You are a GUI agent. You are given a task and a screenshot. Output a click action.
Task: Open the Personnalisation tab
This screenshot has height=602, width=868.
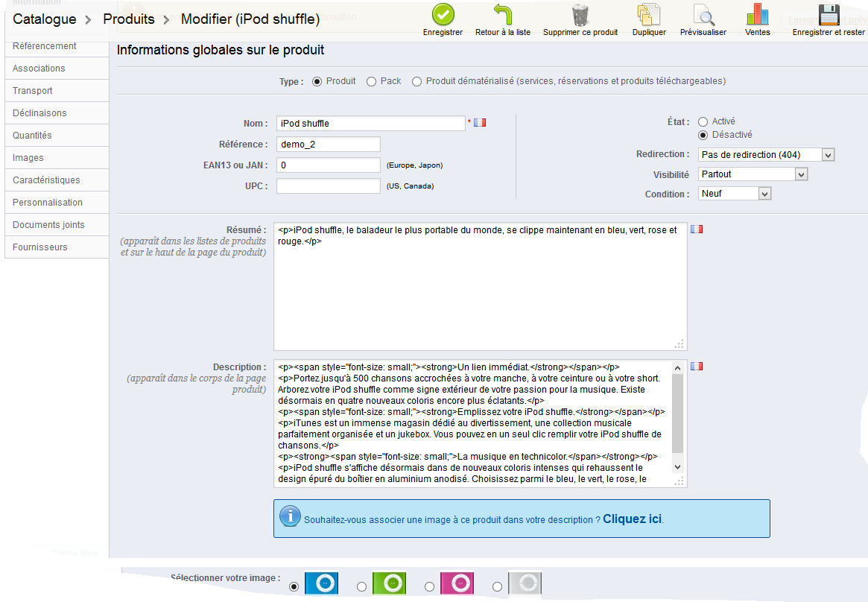pos(57,203)
